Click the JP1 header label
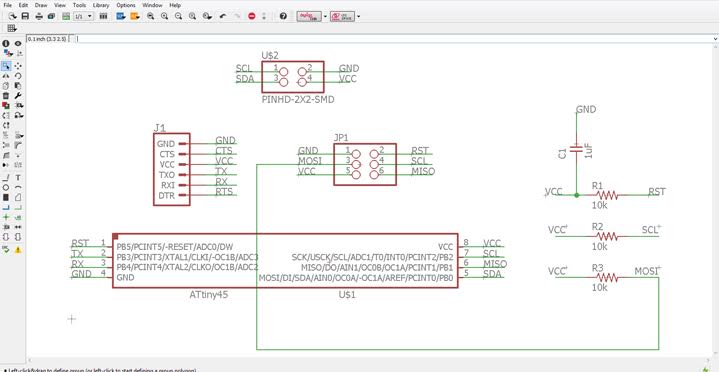 pyautogui.click(x=341, y=138)
